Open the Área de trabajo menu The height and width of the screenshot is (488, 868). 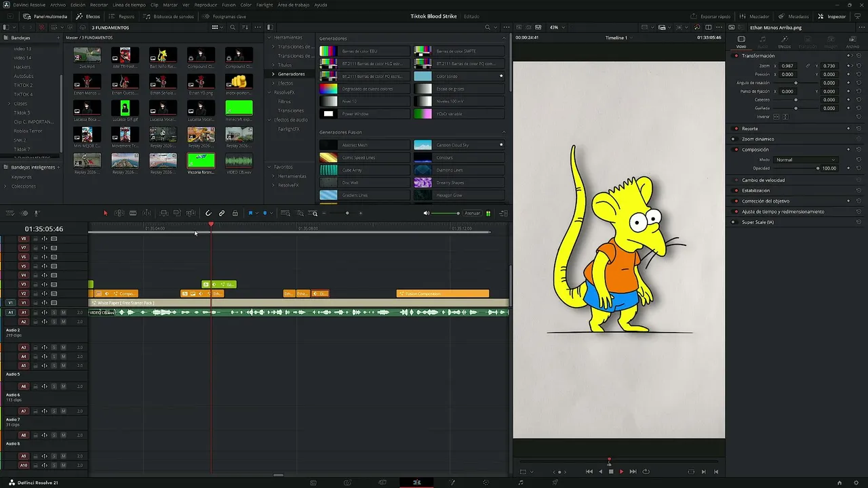(x=294, y=5)
